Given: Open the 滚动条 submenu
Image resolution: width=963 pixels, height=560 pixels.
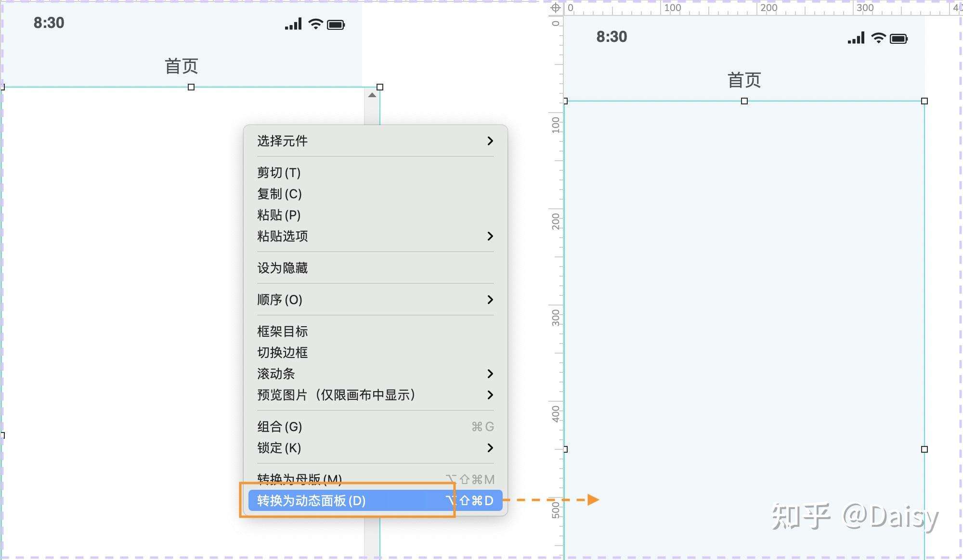Looking at the screenshot, I should coord(375,374).
